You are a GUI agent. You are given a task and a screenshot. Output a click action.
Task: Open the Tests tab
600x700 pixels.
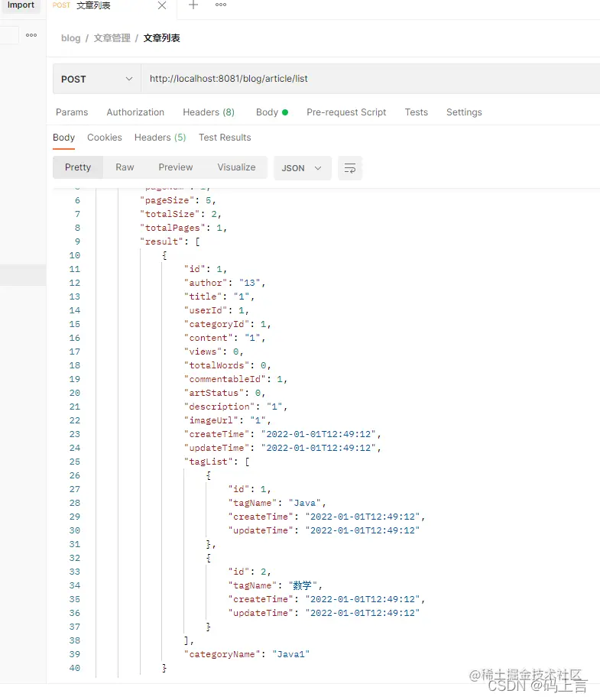point(416,112)
